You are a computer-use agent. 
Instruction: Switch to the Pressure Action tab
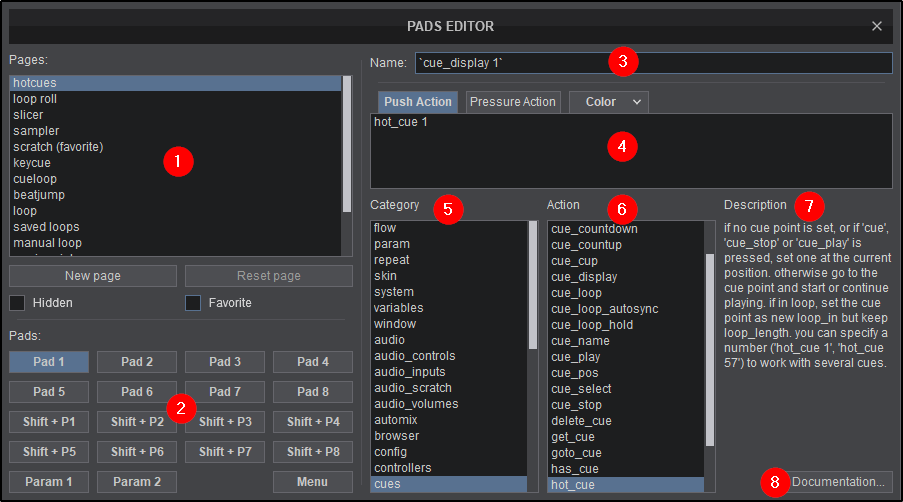point(512,102)
